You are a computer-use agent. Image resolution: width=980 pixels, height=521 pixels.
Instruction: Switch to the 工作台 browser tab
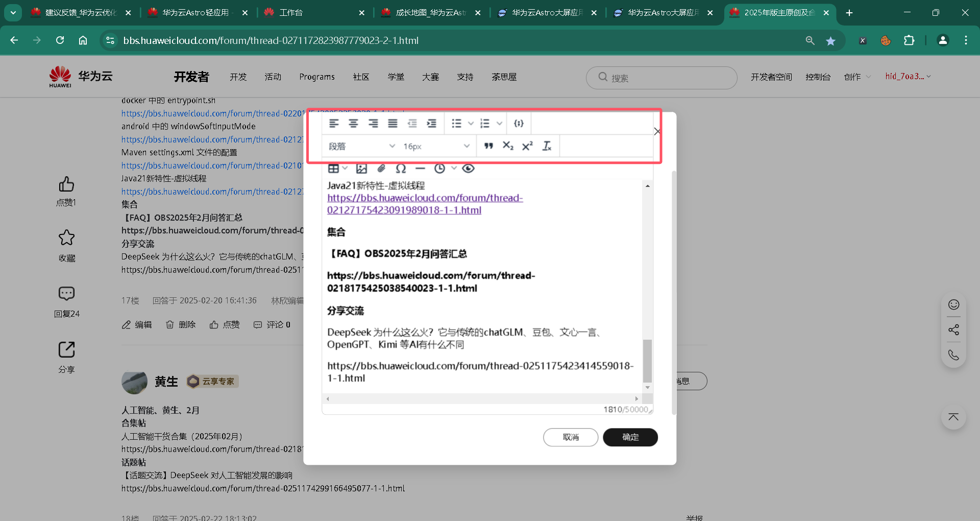314,13
